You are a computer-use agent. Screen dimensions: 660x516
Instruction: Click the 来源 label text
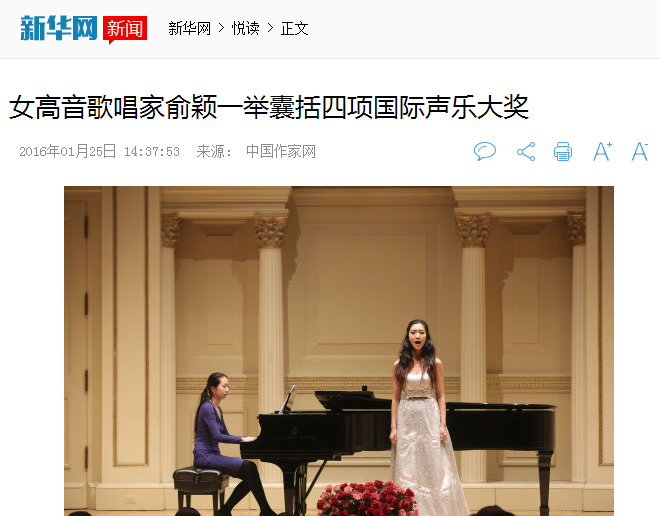coord(214,151)
